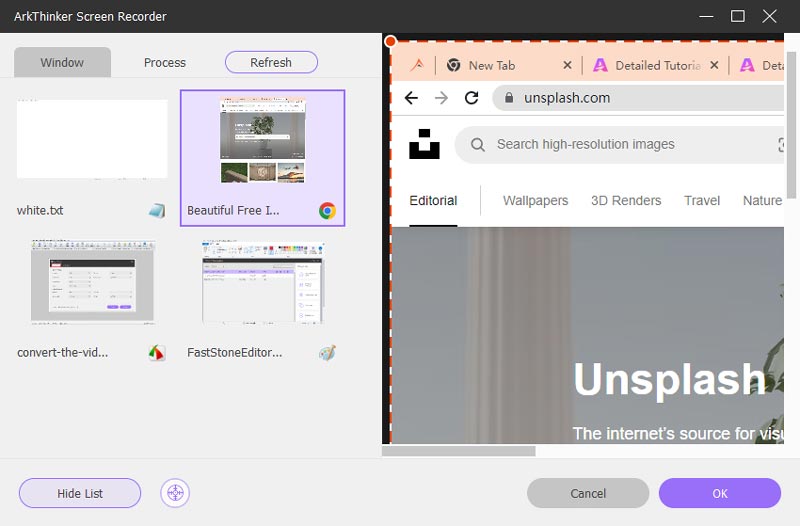Open the Nature category
The height and width of the screenshot is (526, 800).
point(762,201)
